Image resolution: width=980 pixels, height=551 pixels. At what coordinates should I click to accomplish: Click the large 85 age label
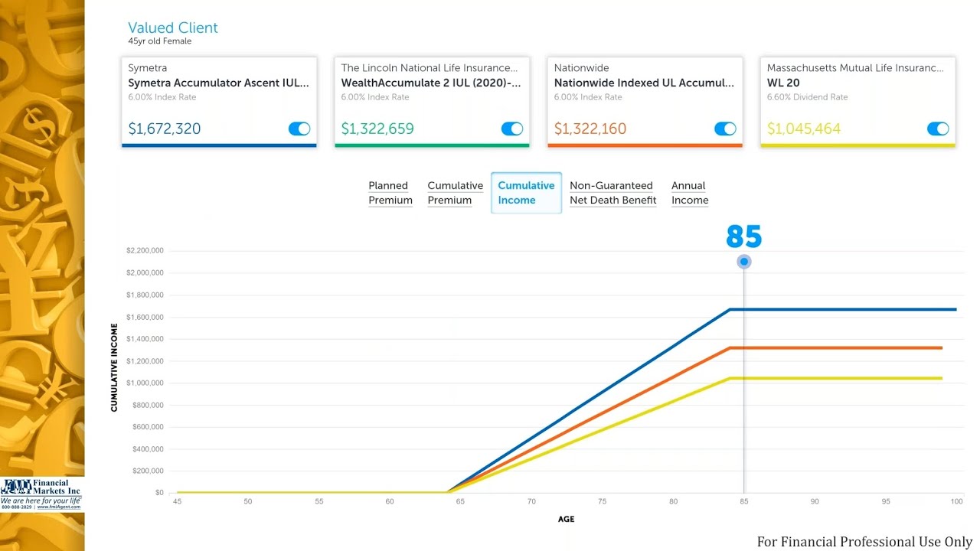point(744,236)
